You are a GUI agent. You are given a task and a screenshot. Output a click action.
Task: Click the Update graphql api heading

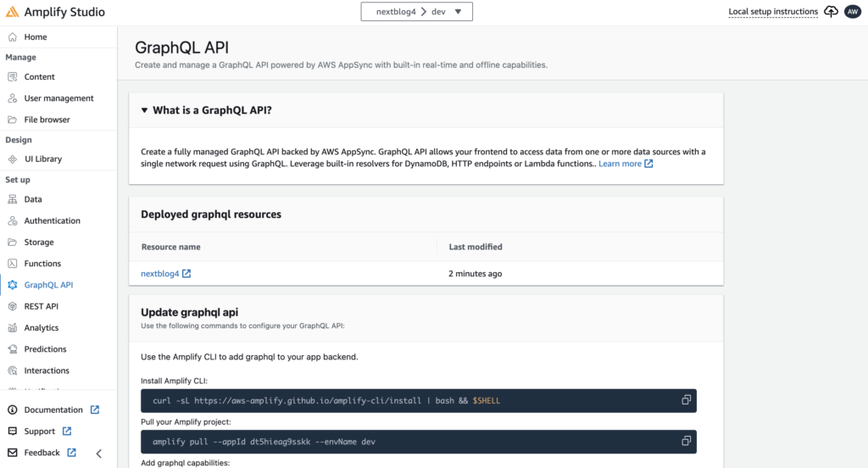pos(189,312)
